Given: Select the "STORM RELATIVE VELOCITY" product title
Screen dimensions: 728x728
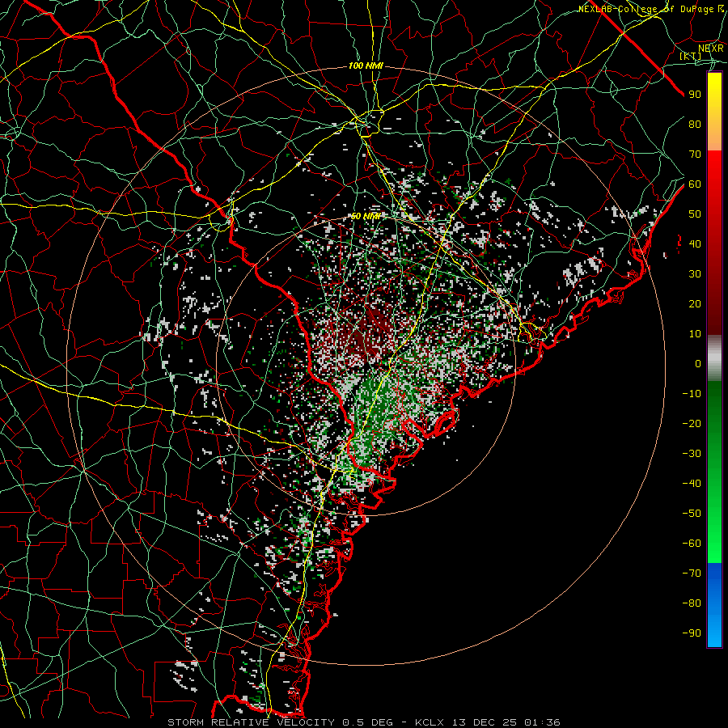Looking at the screenshot, I should (x=251, y=722).
